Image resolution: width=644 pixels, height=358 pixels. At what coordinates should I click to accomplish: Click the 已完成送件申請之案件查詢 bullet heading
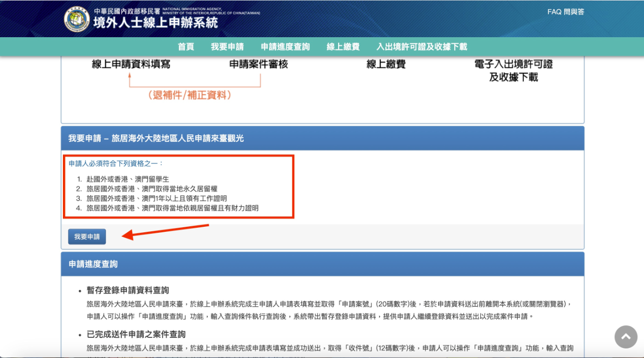pyautogui.click(x=136, y=334)
